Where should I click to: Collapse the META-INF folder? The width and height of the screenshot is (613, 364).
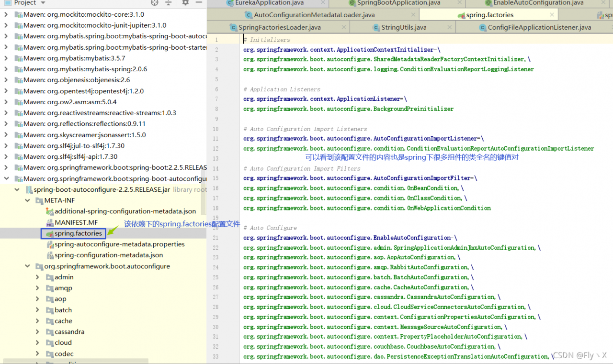tap(27, 200)
